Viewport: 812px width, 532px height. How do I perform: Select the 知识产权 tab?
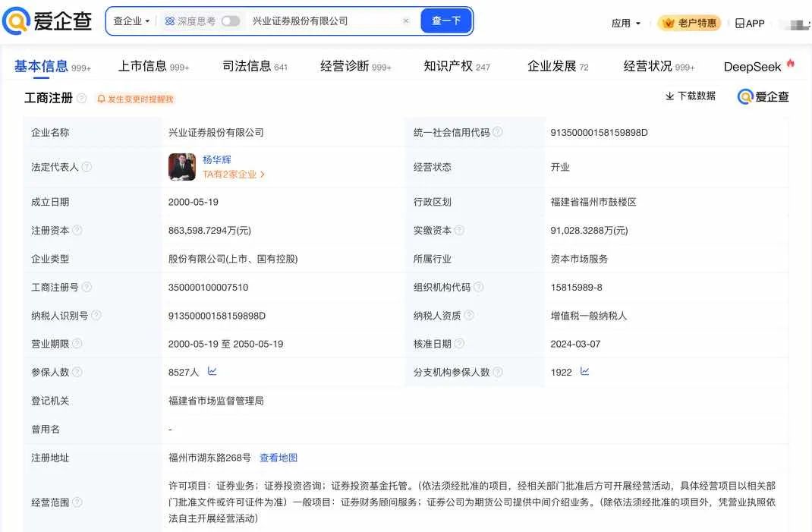456,66
